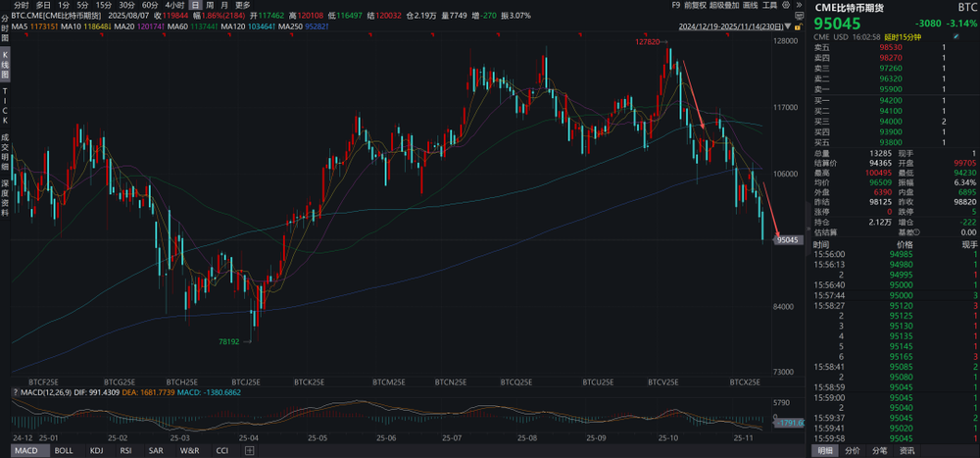
Task: Open F9 information panel
Action: coord(675,5)
